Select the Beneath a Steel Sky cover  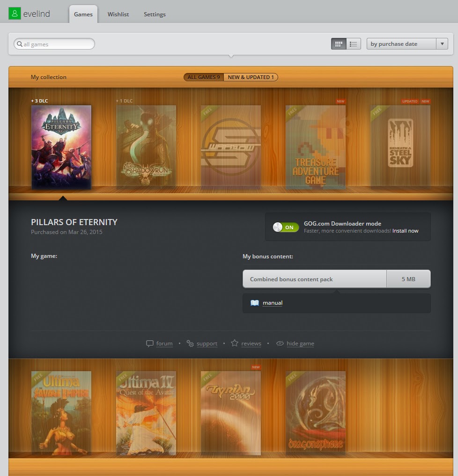coord(400,147)
